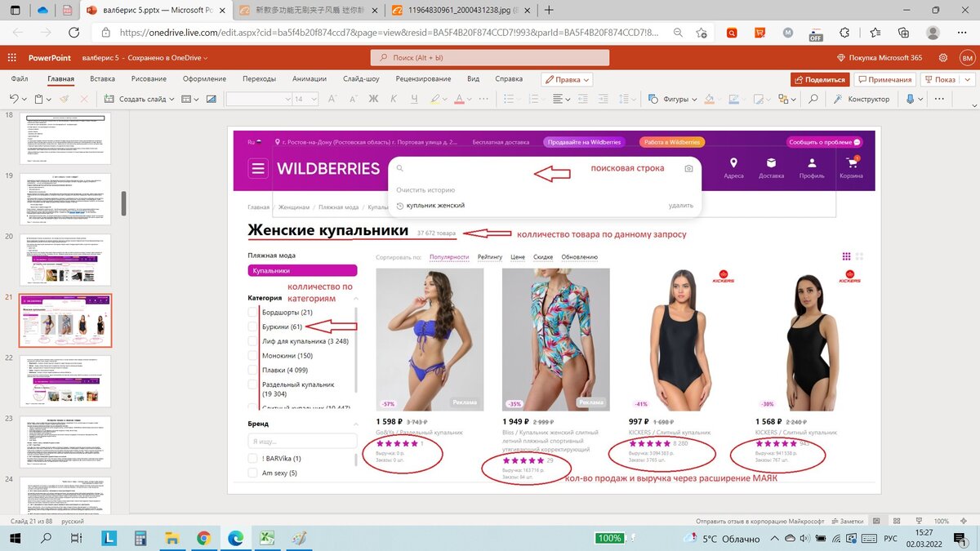
Task: Open the slide Layout icon
Action: tap(185, 99)
